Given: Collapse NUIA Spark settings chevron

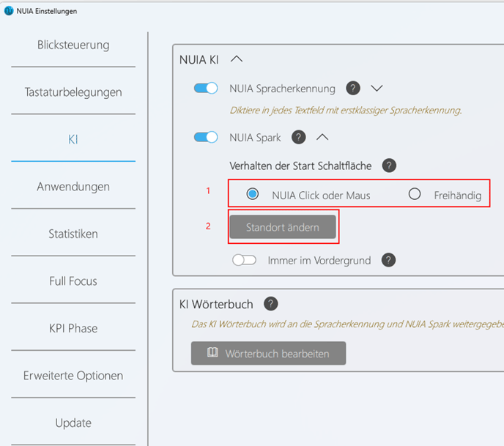Looking at the screenshot, I should tap(322, 137).
